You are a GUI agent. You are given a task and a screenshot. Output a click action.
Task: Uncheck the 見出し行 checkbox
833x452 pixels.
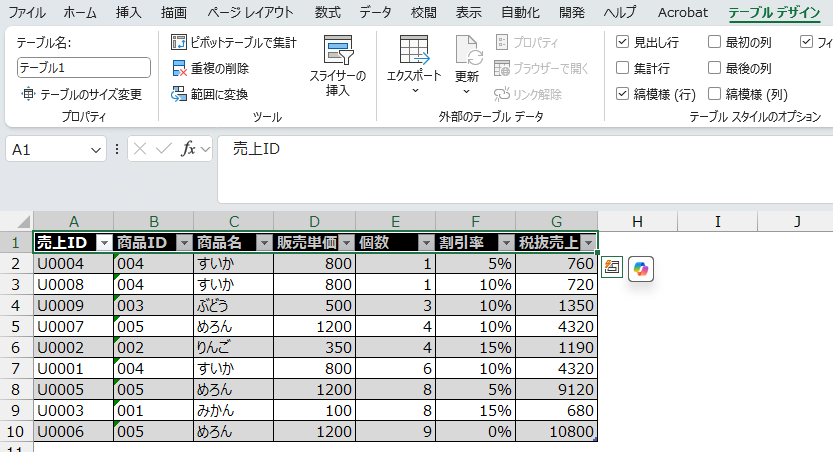pyautogui.click(x=622, y=42)
